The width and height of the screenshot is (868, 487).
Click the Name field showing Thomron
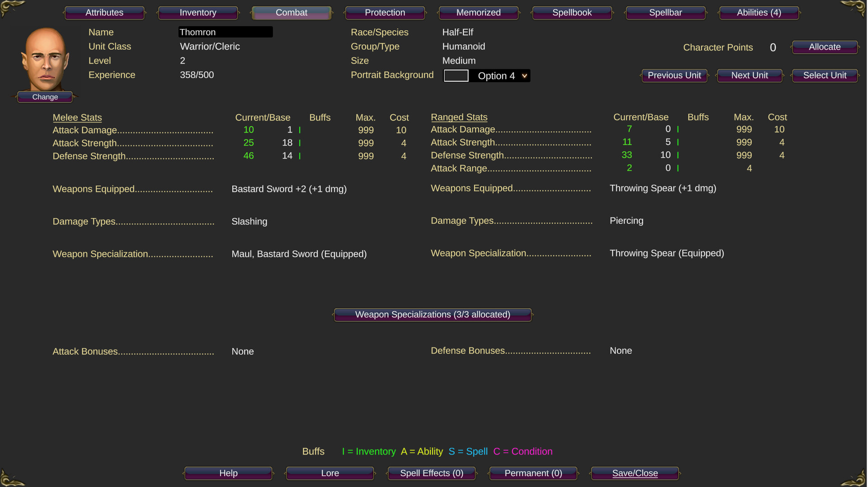click(225, 32)
